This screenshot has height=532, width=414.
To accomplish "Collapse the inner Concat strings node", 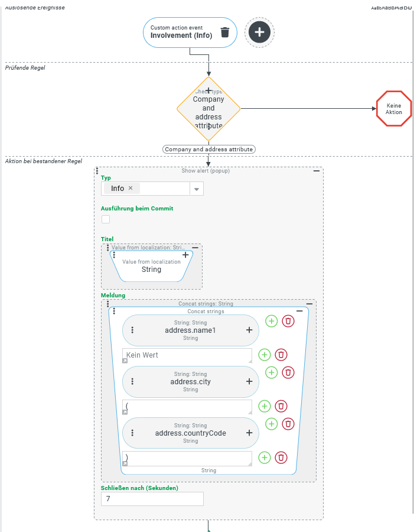I will tap(299, 311).
